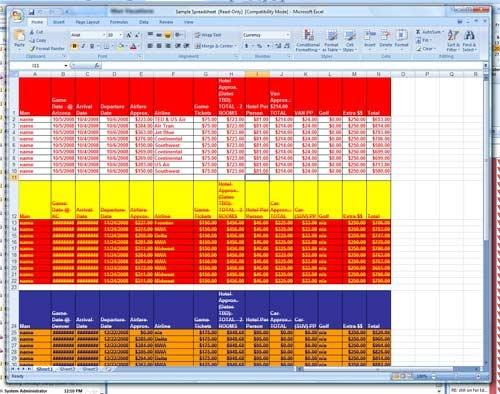Open the Orientation text rotation button
Viewport: 500px width, 394px height.
(179, 35)
